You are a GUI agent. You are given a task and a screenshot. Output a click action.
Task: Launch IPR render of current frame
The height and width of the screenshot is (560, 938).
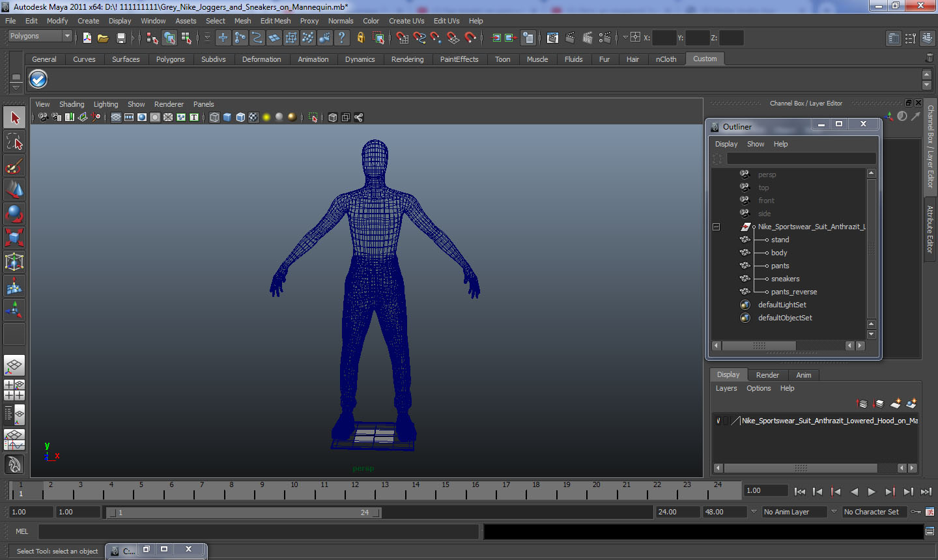(588, 38)
